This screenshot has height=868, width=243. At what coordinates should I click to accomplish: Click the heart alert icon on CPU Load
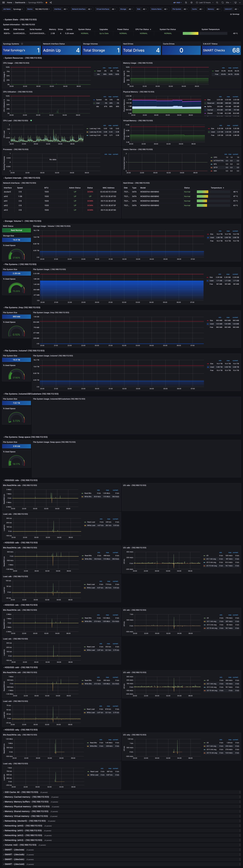pyautogui.click(x=31, y=120)
